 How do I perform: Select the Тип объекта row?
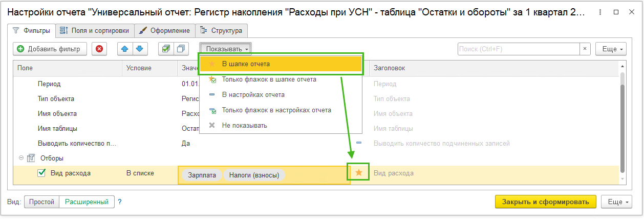pyautogui.click(x=56, y=98)
